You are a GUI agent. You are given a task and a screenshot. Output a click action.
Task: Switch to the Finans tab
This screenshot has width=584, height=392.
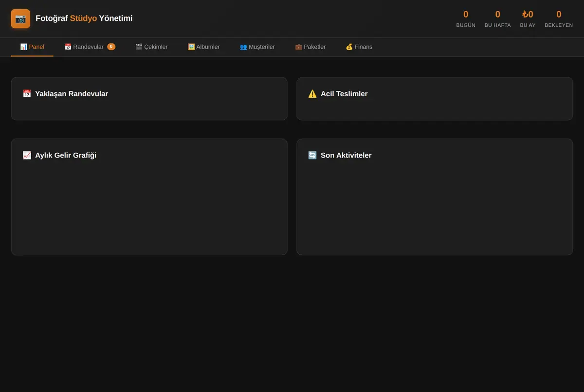click(359, 47)
